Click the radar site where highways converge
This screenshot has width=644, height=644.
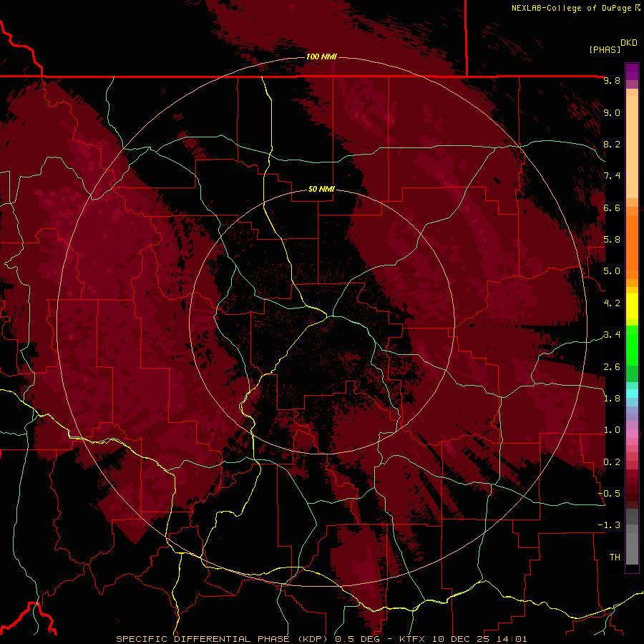coord(328,316)
